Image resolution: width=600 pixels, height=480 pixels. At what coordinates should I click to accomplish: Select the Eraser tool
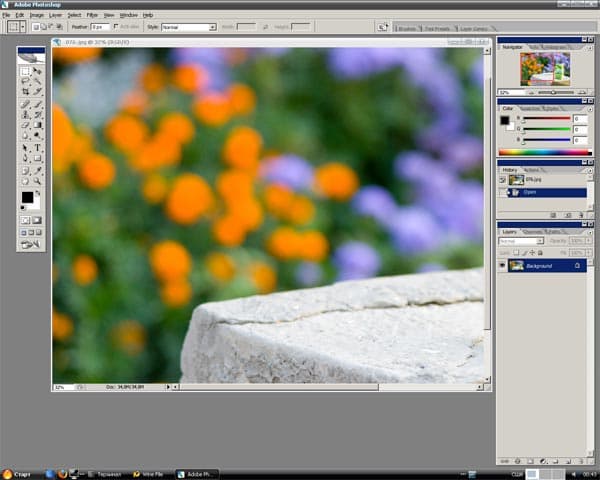(25, 125)
